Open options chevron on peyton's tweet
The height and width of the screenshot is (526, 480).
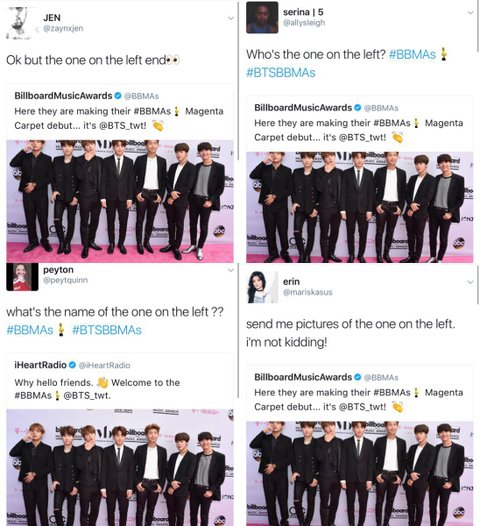pyautogui.click(x=230, y=270)
